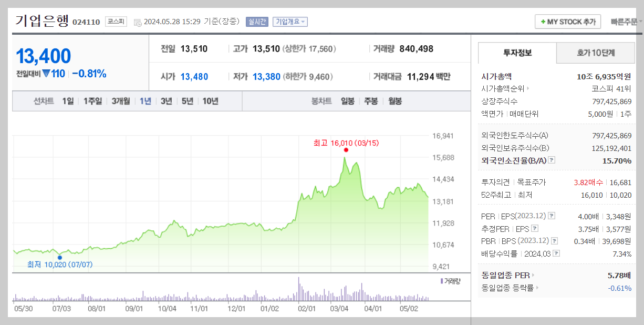Click the 외국인보유주식수(B) value 125,192,401
The image size is (644, 325).
click(x=611, y=148)
